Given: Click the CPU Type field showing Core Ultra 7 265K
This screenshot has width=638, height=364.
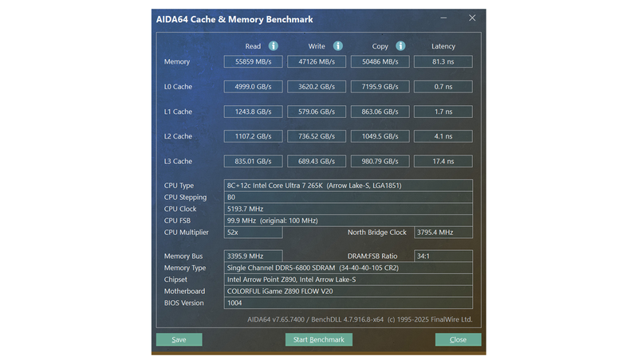Looking at the screenshot, I should 349,186.
